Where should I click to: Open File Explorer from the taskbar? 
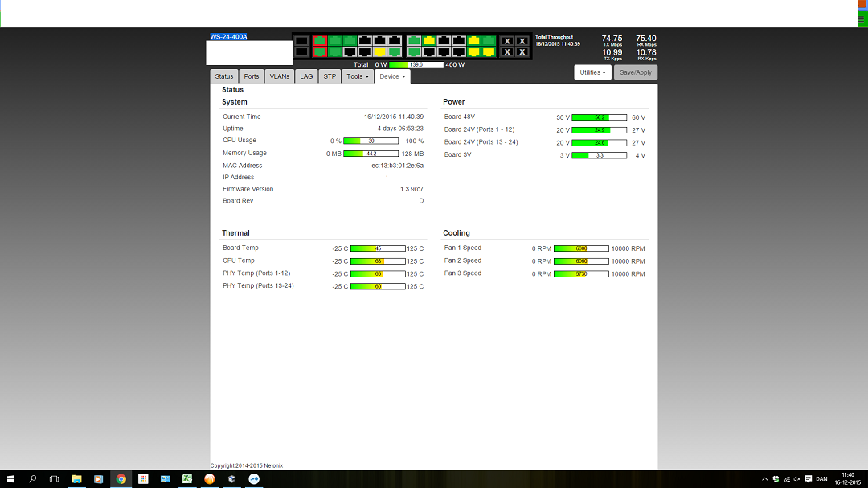click(x=76, y=478)
